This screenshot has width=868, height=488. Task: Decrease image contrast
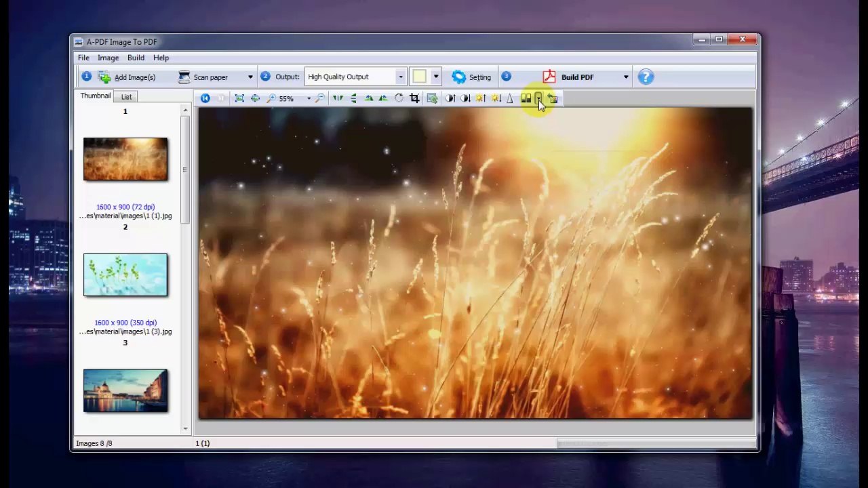coord(465,99)
